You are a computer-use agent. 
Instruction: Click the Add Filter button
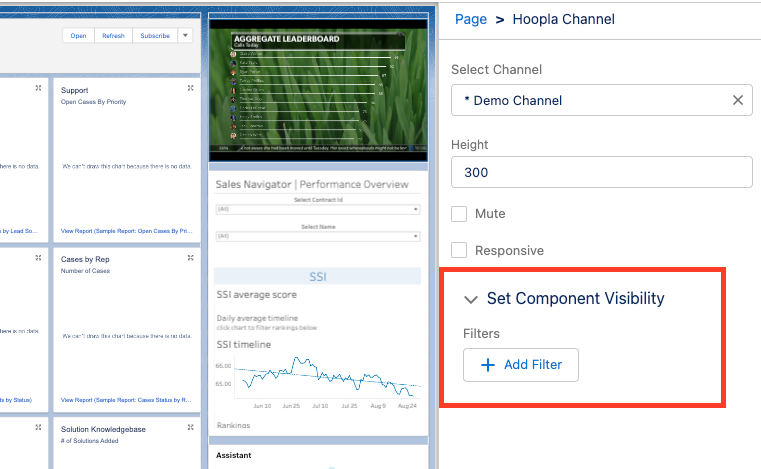[x=521, y=365]
